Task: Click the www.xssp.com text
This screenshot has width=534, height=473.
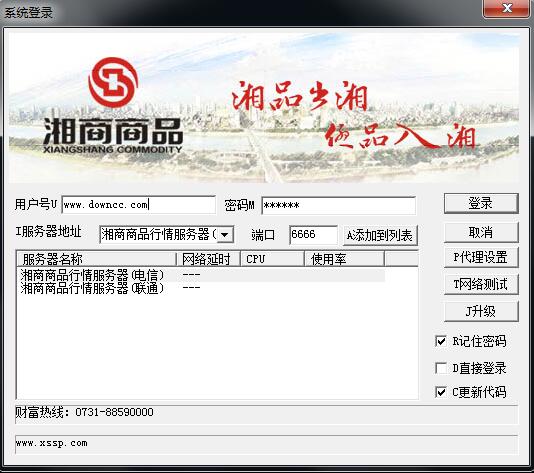Action: coord(52,443)
